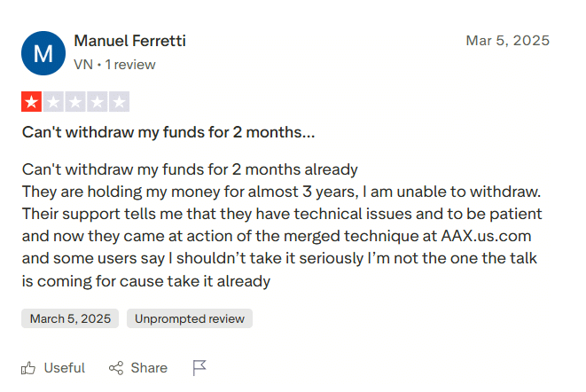The image size is (586, 392).
Task: Click the second grey star in the rating
Action: point(53,102)
